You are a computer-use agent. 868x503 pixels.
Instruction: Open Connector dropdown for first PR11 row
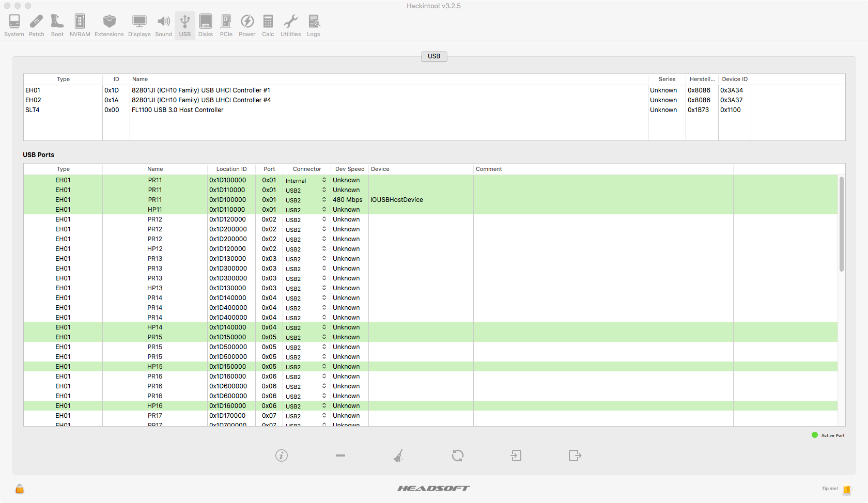click(x=306, y=180)
